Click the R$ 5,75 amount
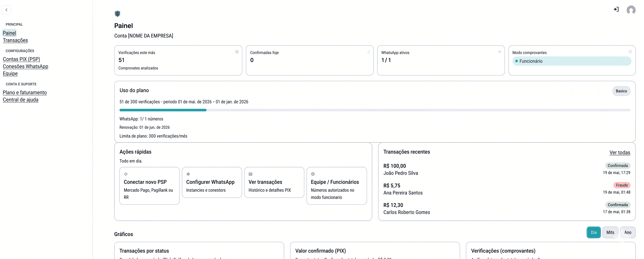This screenshot has width=644, height=259. 392,186
